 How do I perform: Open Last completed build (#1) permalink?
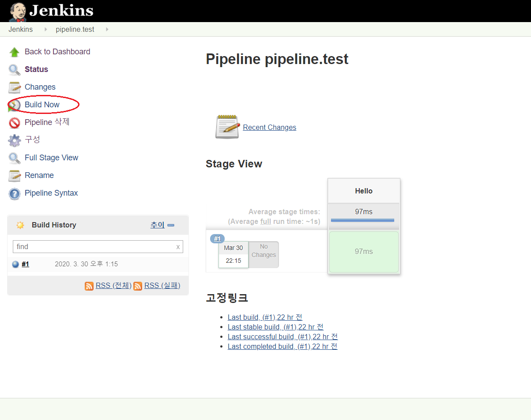(x=282, y=346)
